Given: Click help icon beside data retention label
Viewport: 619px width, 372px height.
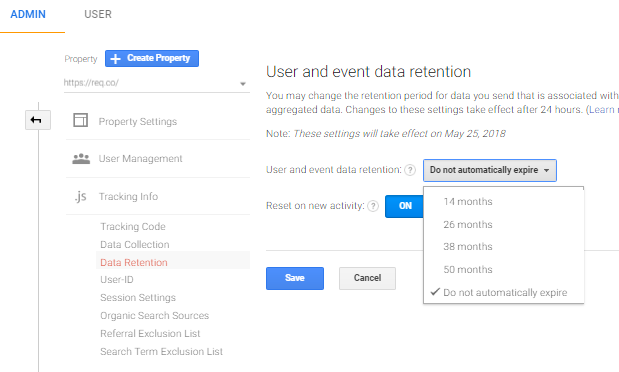Looking at the screenshot, I should [x=410, y=170].
